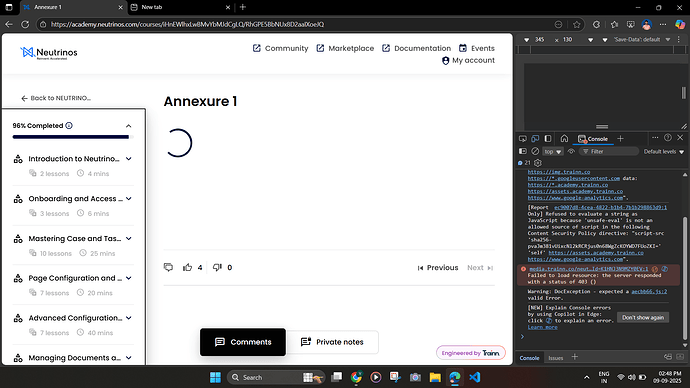
Task: Dislike the lesson with the thumbs-down icon
Action: point(217,267)
